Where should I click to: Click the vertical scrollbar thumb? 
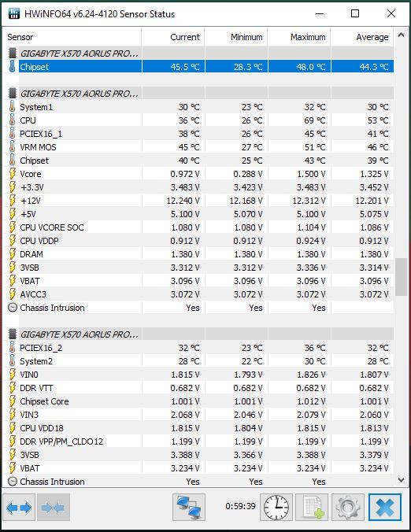pos(401,277)
